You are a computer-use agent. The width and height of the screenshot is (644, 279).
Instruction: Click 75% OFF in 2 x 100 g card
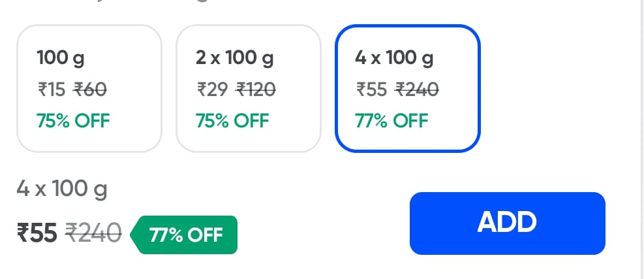232,121
